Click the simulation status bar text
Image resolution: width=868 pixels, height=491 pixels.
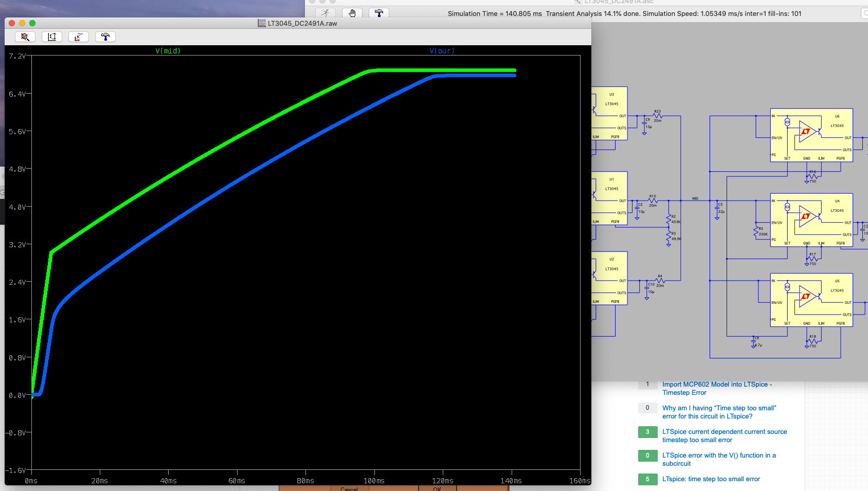pyautogui.click(x=624, y=14)
